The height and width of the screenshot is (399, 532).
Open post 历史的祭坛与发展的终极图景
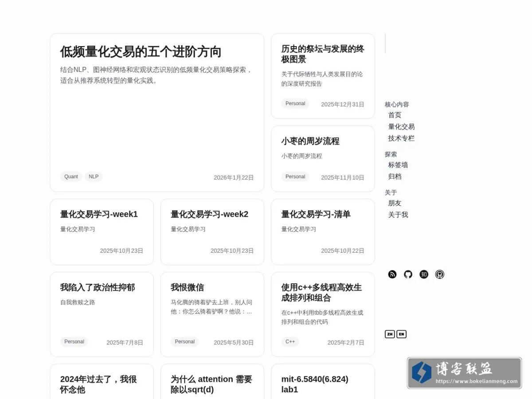[323, 54]
